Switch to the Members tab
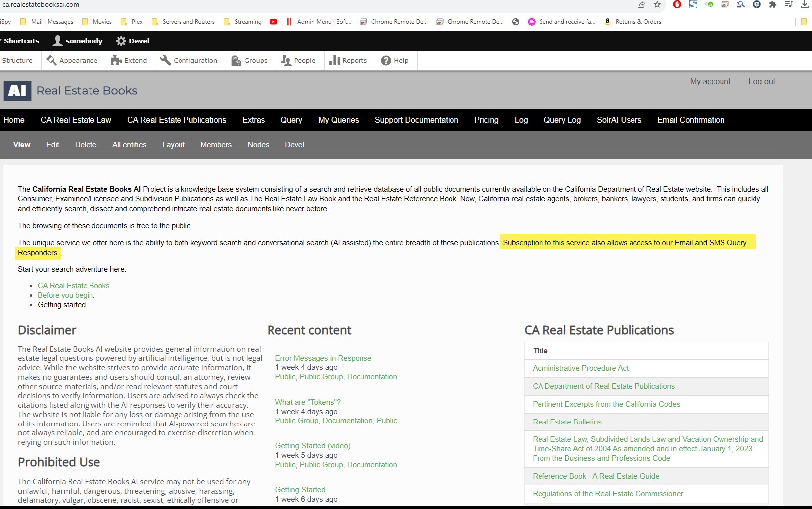This screenshot has width=812, height=509. 216,145
